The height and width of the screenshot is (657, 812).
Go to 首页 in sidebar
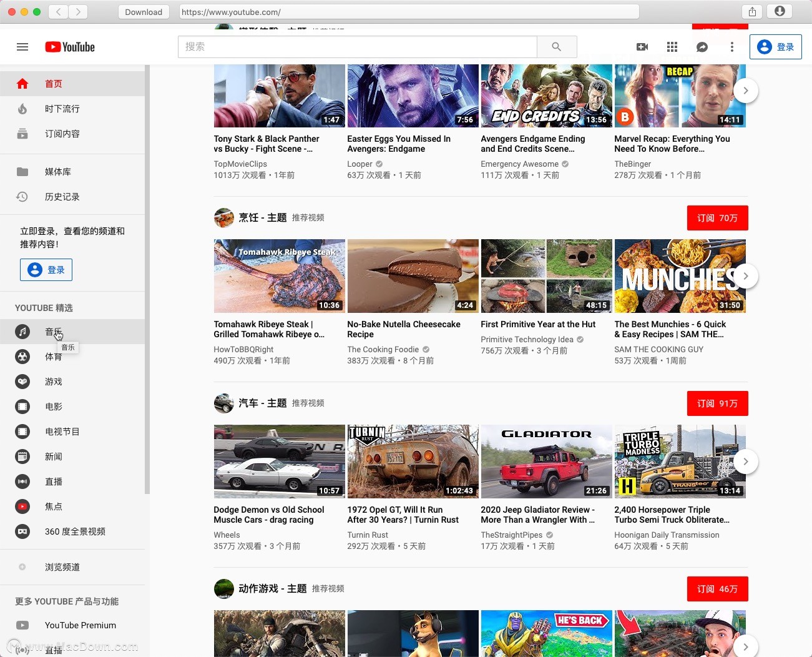click(72, 84)
